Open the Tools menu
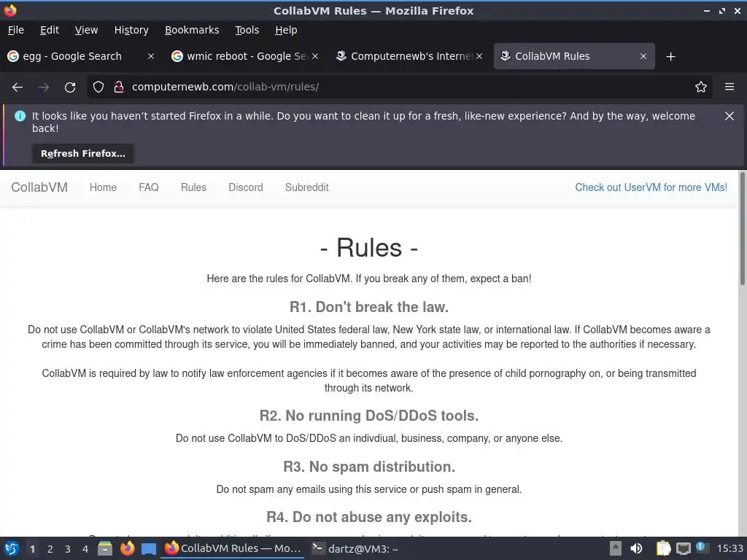 (247, 30)
